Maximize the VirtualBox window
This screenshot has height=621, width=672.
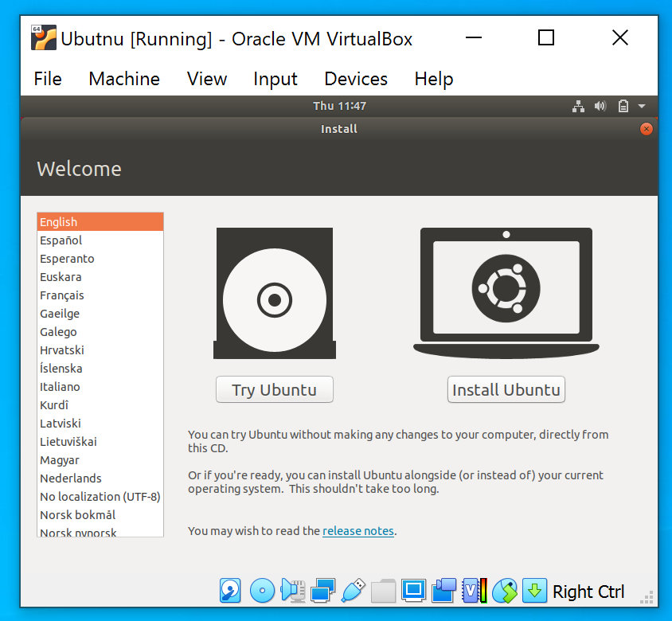546,37
